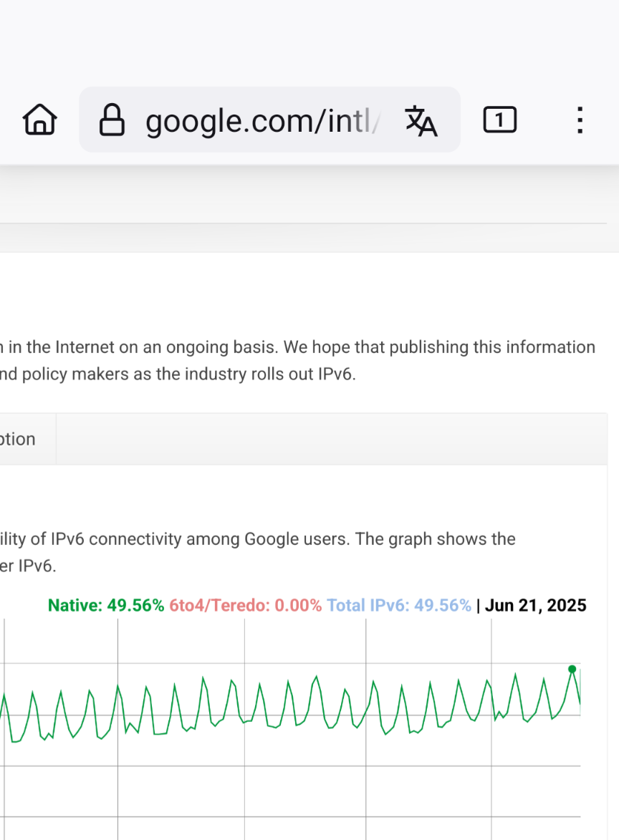The width and height of the screenshot is (619, 840).
Task: Click the horizontal divider line below address bar
Action: click(x=303, y=223)
